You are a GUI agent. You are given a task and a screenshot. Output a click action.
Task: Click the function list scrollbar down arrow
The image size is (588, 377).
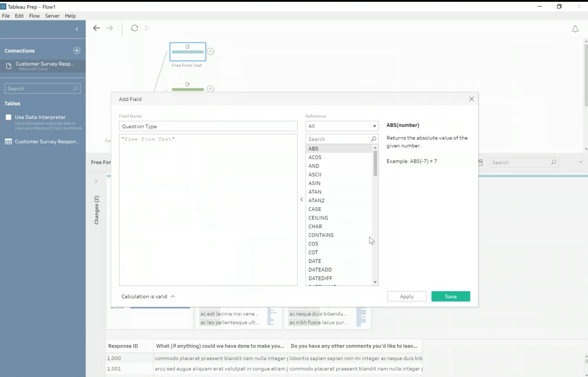[375, 282]
